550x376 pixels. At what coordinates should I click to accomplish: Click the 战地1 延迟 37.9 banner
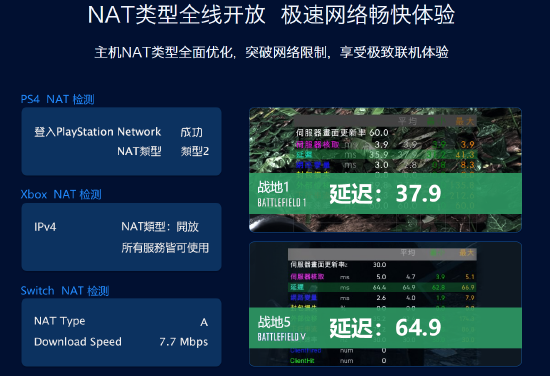pos(385,193)
